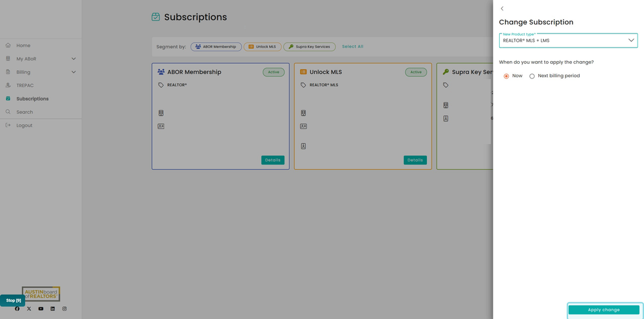The height and width of the screenshot is (319, 644).
Task: Click the Home house icon
Action: click(x=8, y=45)
